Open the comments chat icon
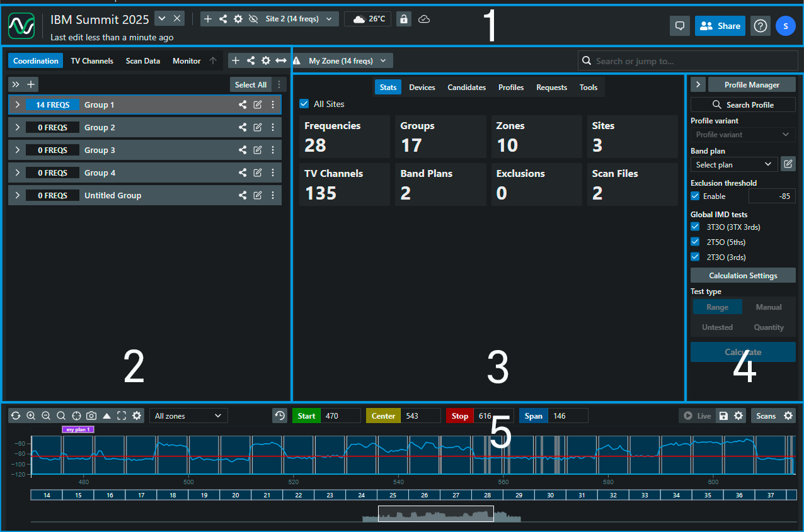The image size is (804, 532). coord(680,26)
